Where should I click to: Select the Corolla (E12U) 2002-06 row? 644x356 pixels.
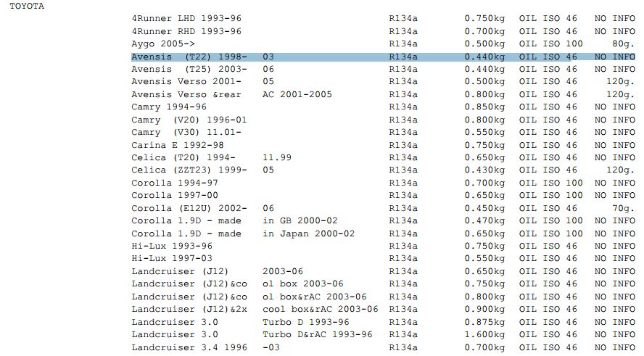pos(203,207)
